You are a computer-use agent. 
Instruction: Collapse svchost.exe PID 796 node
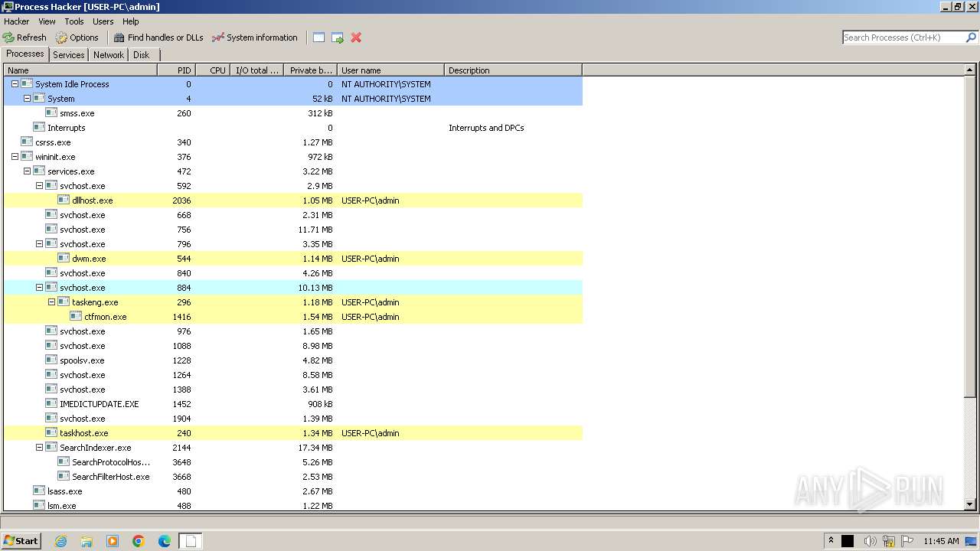tap(39, 244)
